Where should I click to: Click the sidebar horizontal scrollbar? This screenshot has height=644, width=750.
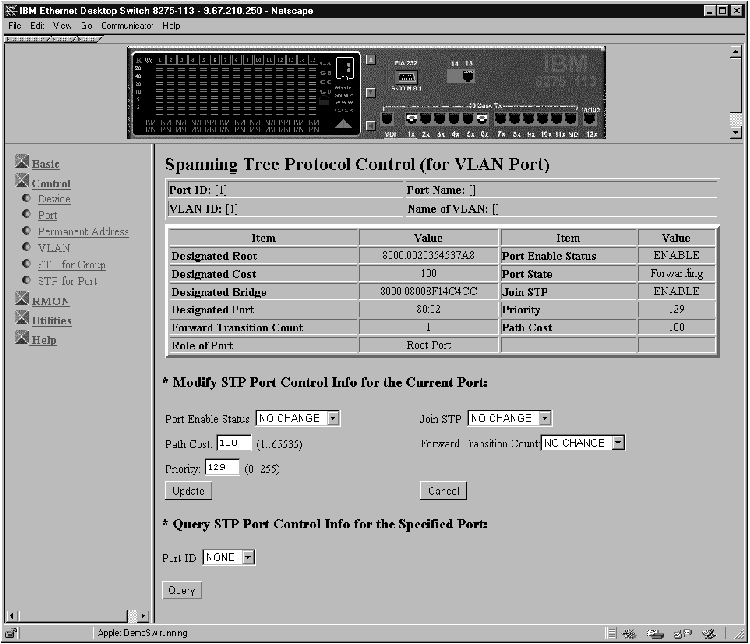[x=70, y=616]
